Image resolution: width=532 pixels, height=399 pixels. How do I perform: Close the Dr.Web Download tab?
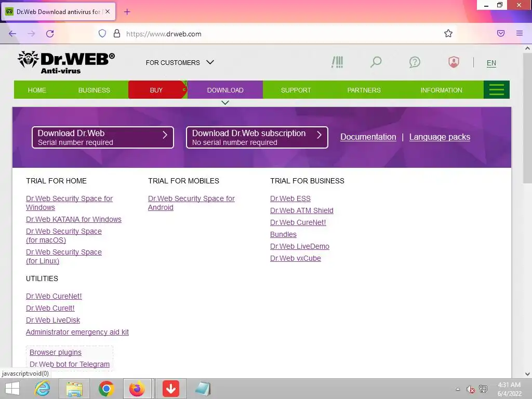(108, 11)
